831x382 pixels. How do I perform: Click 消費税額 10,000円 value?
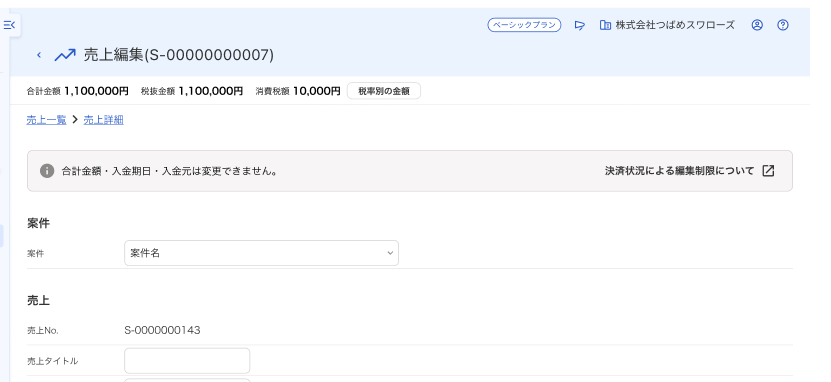[x=298, y=91]
